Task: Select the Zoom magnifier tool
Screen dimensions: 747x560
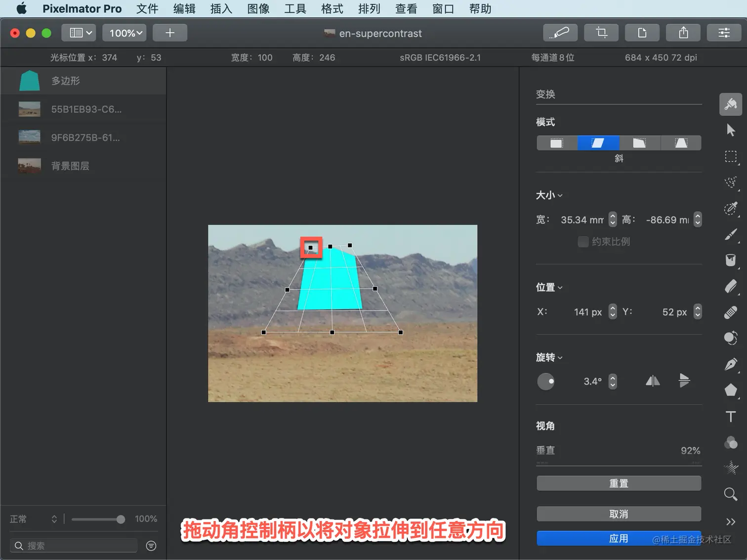Action: 731,494
